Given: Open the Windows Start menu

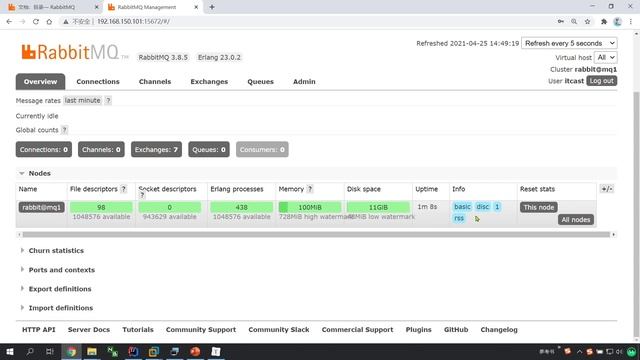Looking at the screenshot, I should coord(10,351).
